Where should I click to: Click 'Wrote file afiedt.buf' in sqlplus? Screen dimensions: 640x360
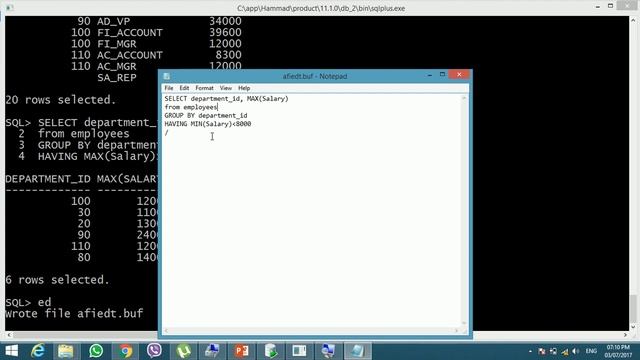[74, 313]
